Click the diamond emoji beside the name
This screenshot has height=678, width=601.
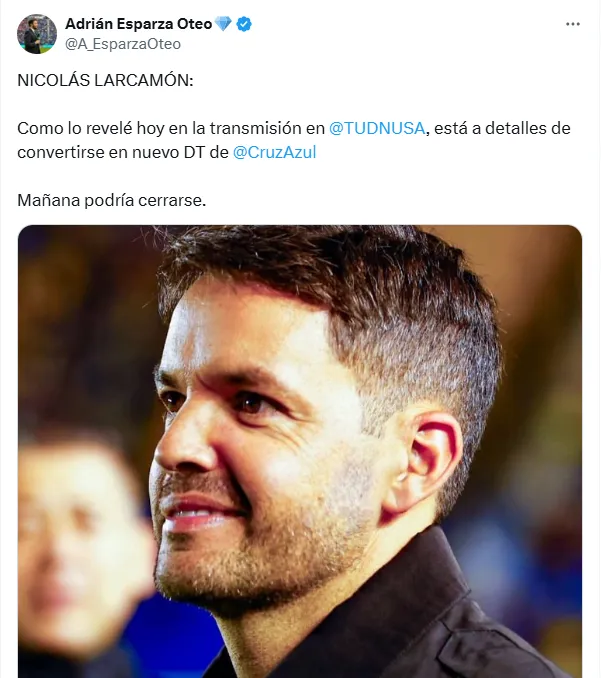coord(223,23)
